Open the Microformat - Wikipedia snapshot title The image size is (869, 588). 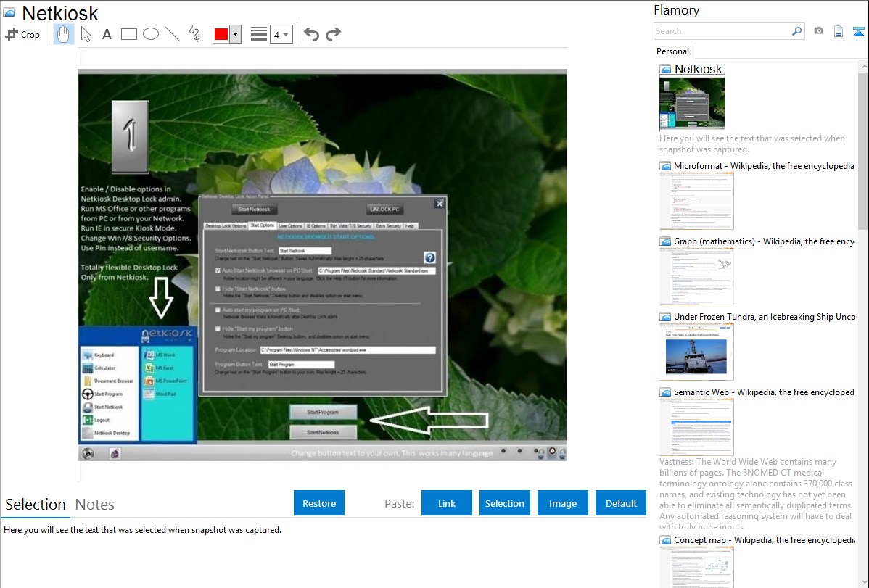coord(764,166)
